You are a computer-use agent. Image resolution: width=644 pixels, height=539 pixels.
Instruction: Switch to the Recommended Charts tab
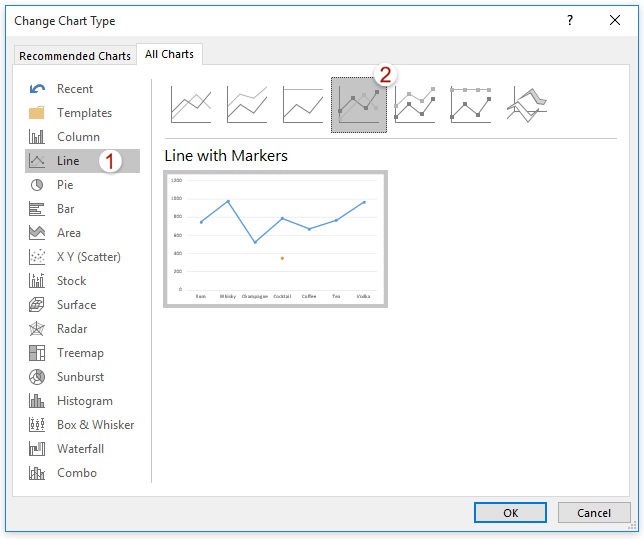click(x=75, y=56)
